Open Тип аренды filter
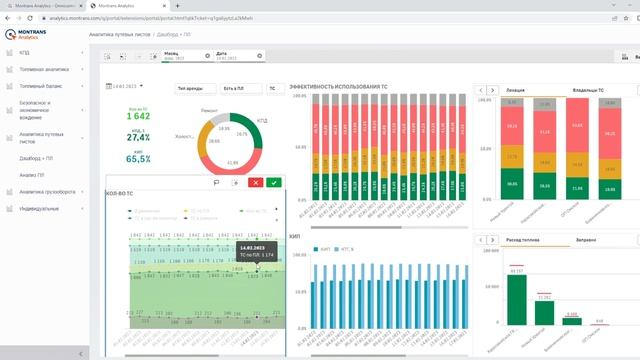This screenshot has width=640, height=360. point(196,89)
